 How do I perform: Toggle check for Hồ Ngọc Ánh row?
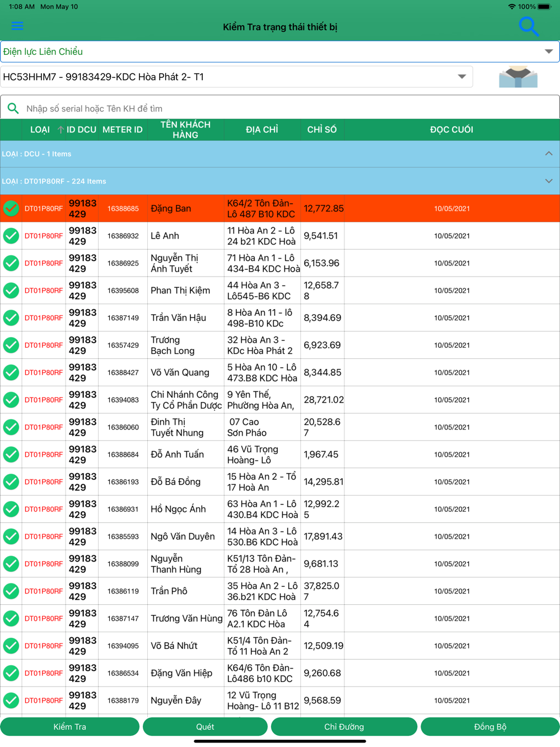tap(11, 509)
